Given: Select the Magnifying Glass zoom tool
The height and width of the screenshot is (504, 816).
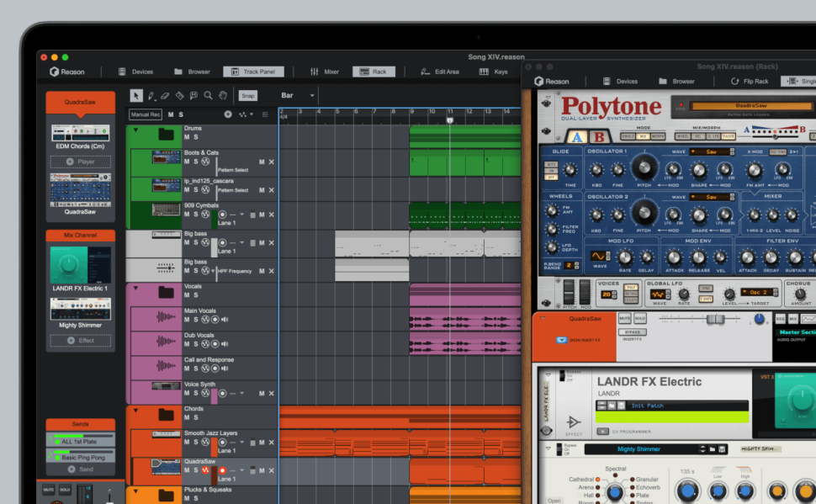Looking at the screenshot, I should 208,96.
